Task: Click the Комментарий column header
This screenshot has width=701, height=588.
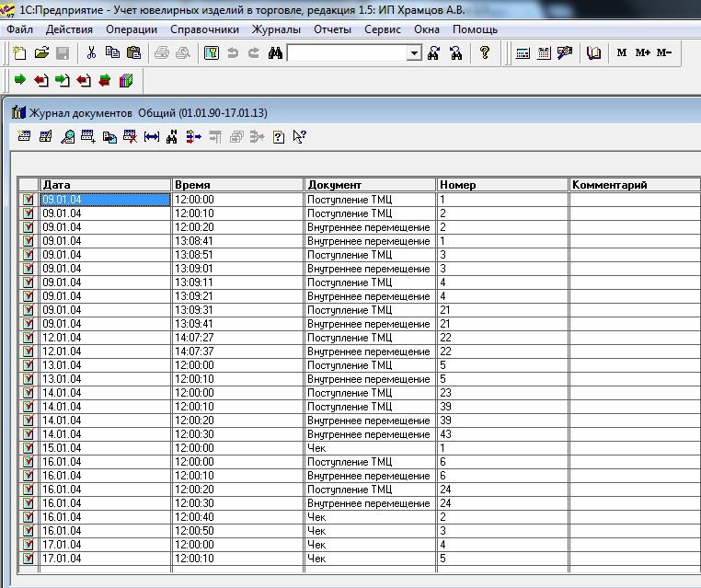Action: coord(635,185)
